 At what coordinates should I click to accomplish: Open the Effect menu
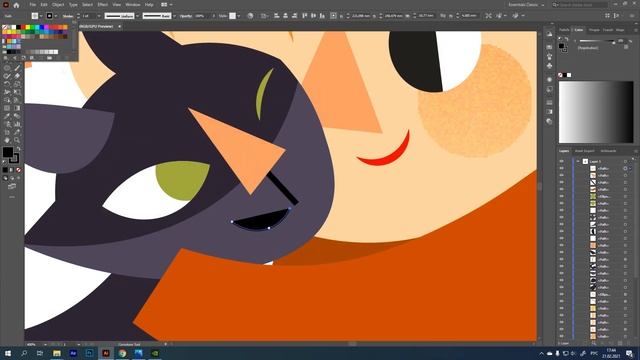tap(102, 4)
